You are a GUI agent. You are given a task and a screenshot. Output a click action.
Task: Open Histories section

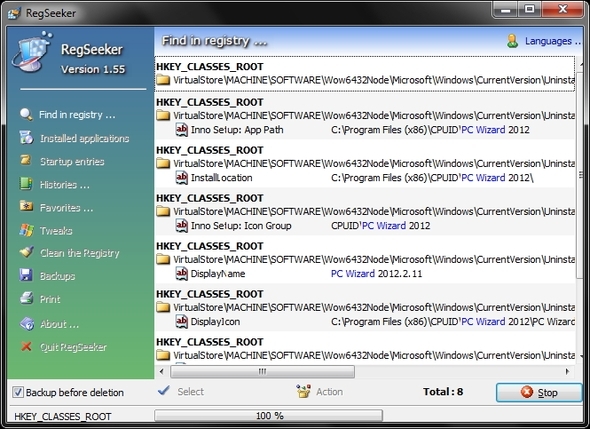[65, 185]
